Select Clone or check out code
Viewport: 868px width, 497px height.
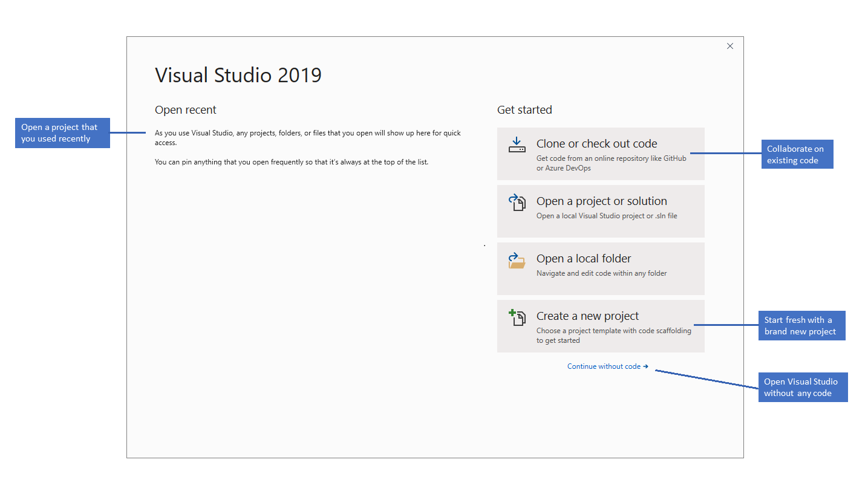(x=596, y=144)
